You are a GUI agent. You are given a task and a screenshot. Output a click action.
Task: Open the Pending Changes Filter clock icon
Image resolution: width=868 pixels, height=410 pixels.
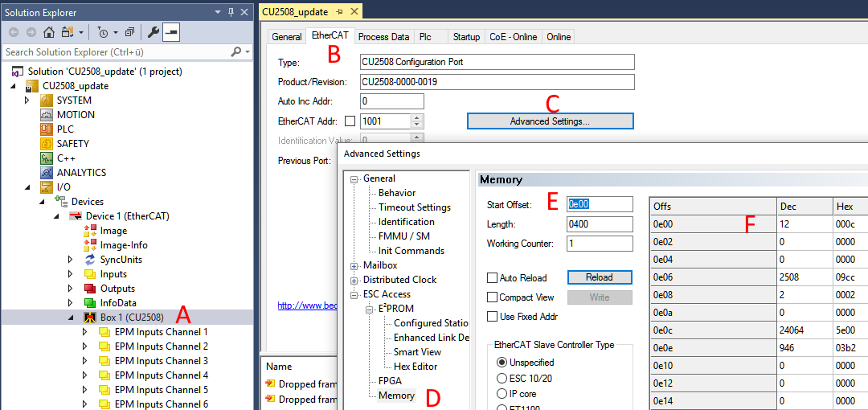(x=103, y=32)
